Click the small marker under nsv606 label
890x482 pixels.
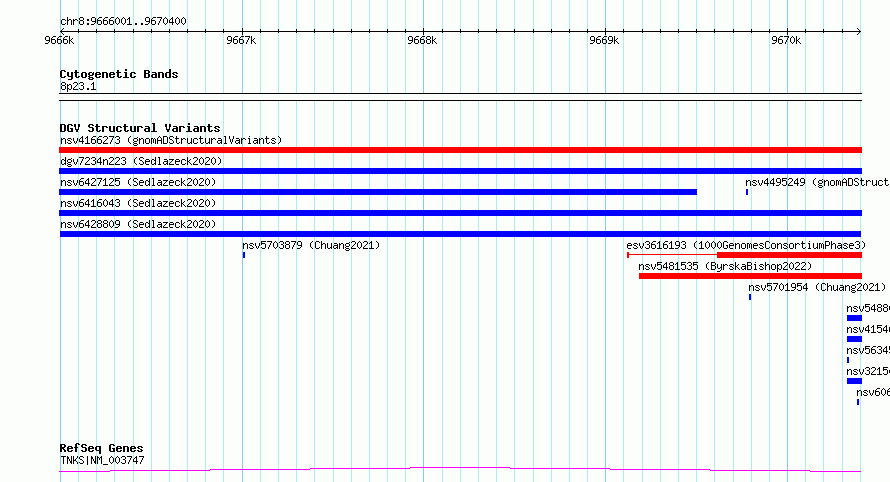(x=858, y=402)
